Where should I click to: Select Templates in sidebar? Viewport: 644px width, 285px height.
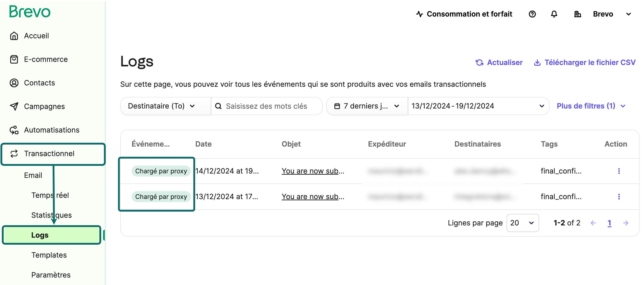click(49, 255)
